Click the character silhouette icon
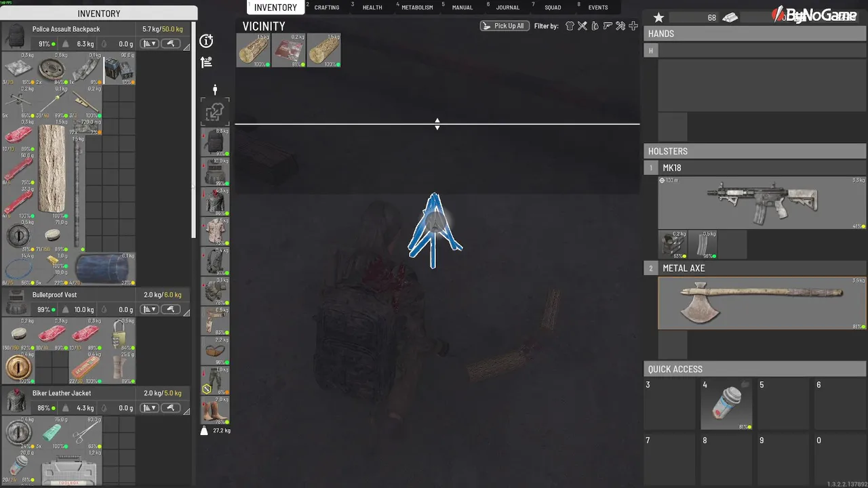The height and width of the screenshot is (488, 868). [x=215, y=89]
